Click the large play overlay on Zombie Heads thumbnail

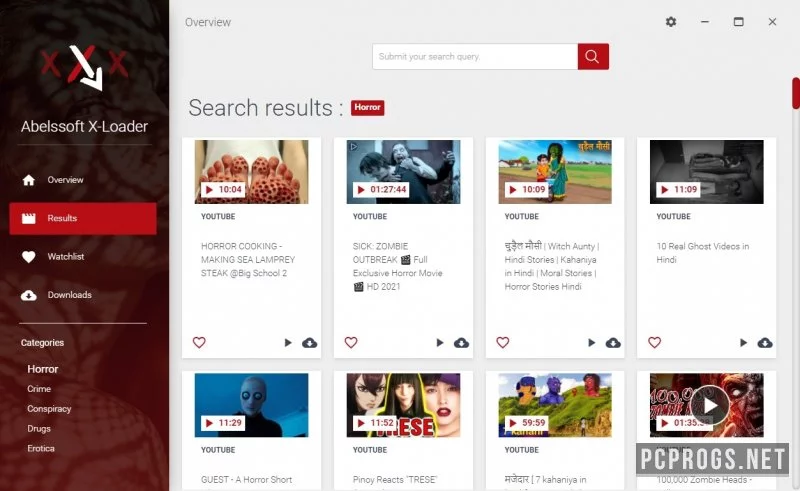710,406
